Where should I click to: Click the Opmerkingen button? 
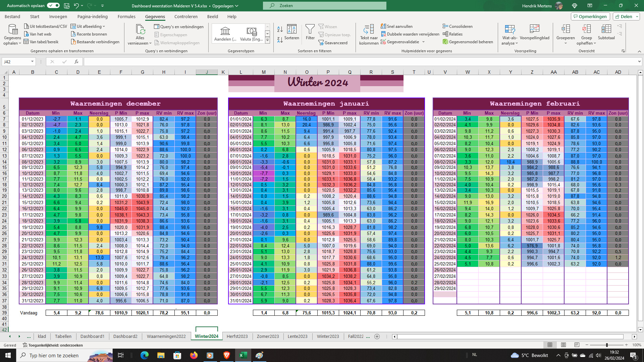tap(590, 16)
